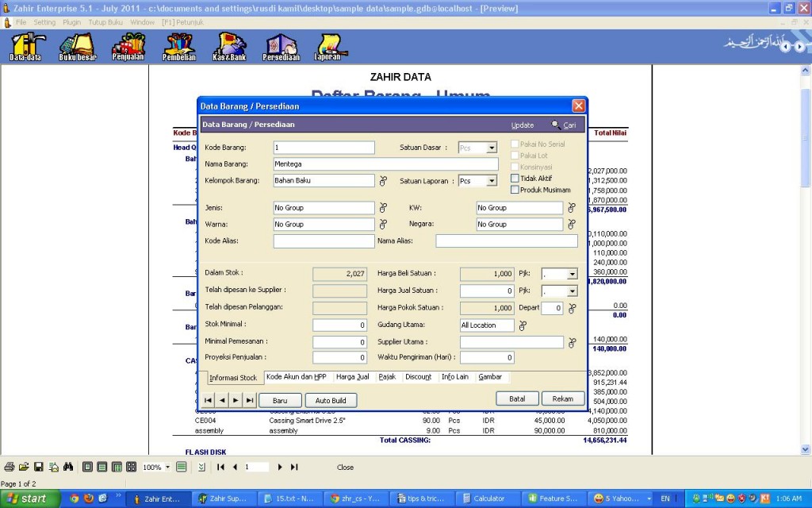Viewport: 812px width, 508px height.
Task: Open the Data-data module
Action: tap(26, 47)
